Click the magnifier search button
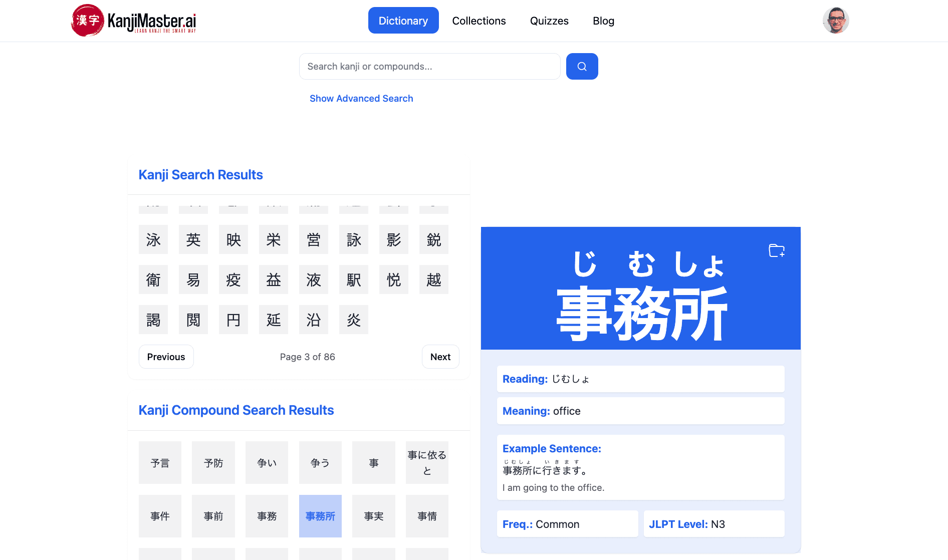The width and height of the screenshot is (948, 560). point(582,66)
